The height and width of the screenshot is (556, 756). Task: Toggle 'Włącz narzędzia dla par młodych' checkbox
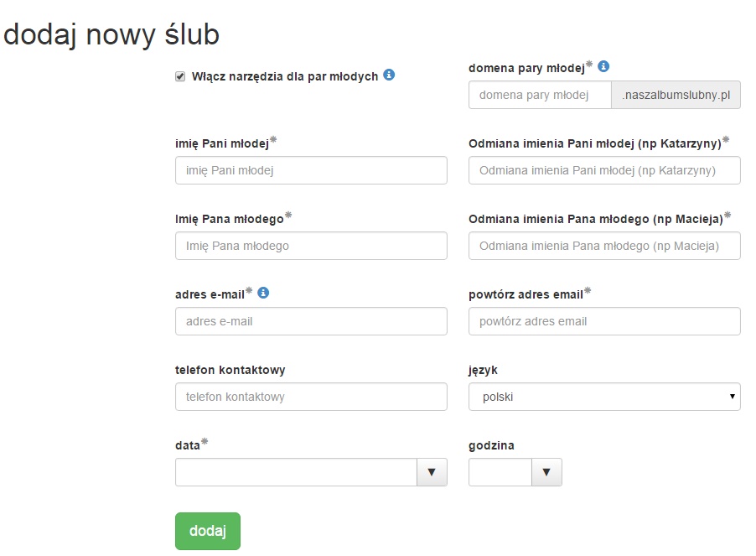[x=180, y=76]
